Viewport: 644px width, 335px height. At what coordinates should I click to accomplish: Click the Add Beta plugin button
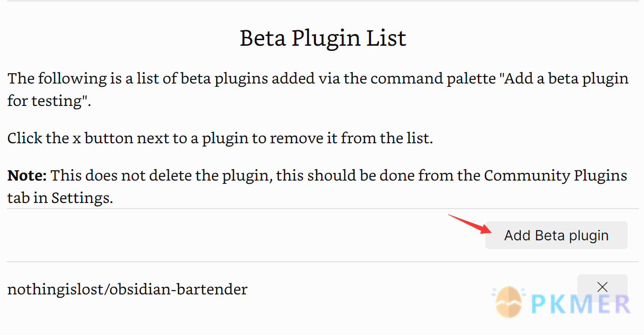click(x=556, y=235)
